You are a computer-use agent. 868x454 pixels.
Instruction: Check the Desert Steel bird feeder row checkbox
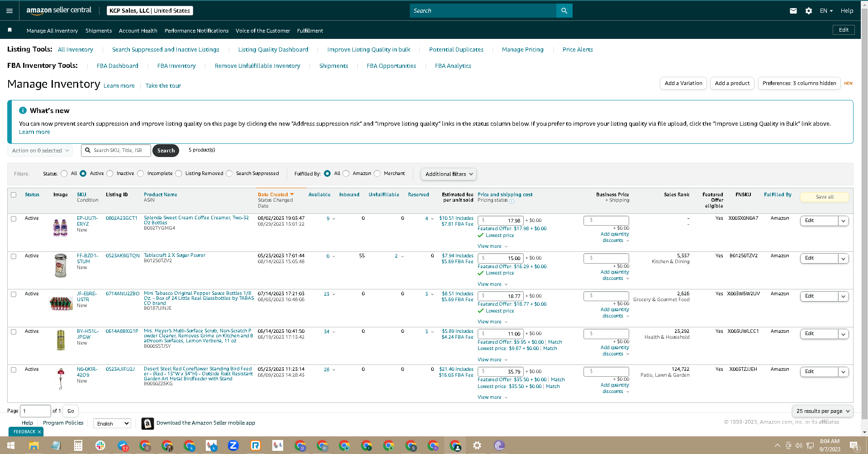point(14,370)
